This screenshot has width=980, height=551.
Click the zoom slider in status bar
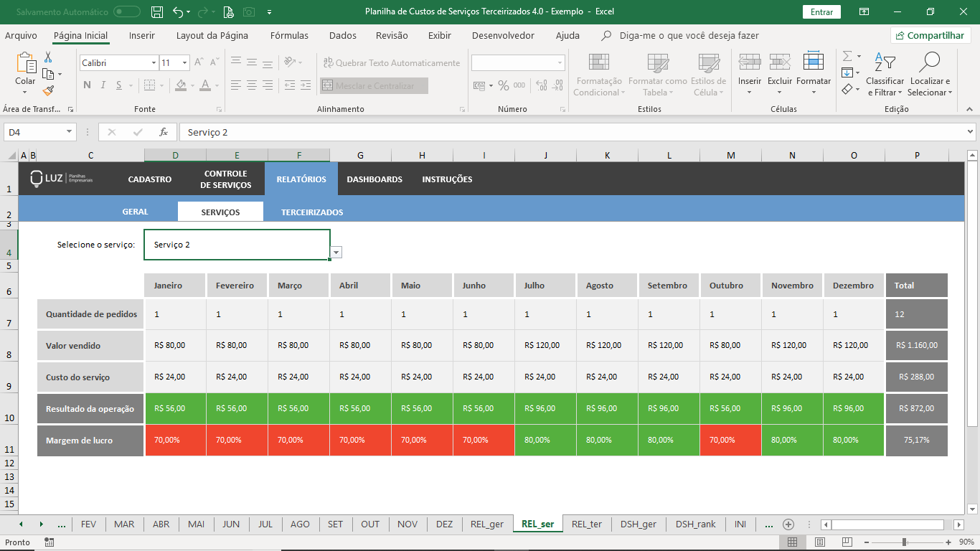904,542
